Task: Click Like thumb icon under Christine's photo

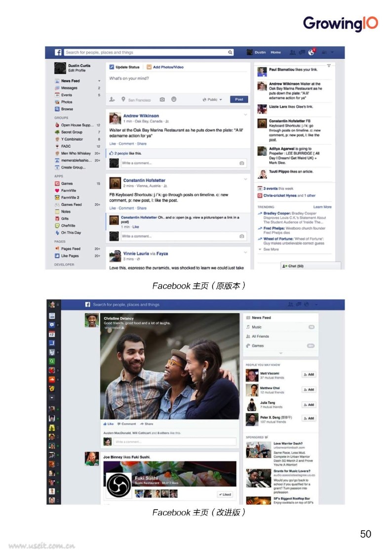Action: click(105, 424)
